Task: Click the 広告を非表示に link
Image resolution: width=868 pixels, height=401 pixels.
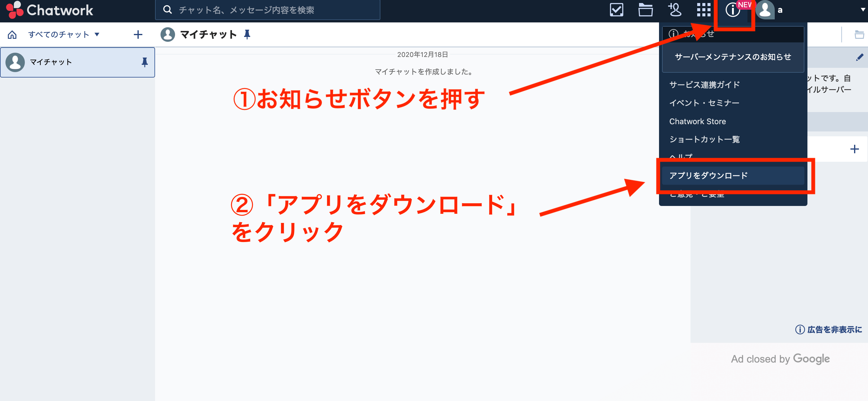Action: click(x=829, y=329)
